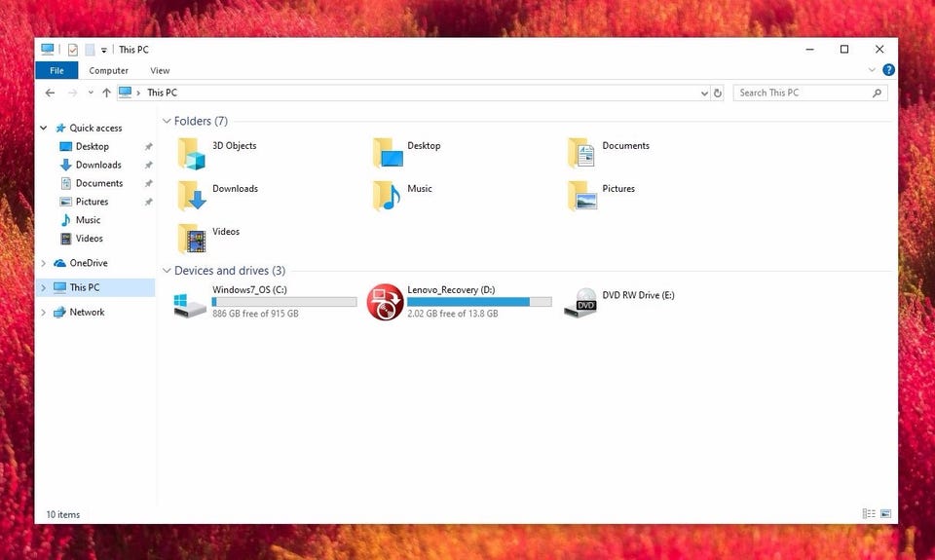Click the This PC icon in address bar

(126, 93)
